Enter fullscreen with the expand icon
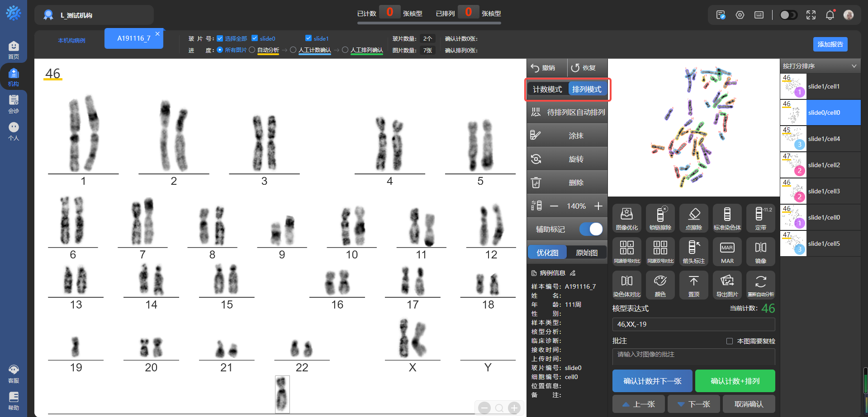Image resolution: width=868 pixels, height=417 pixels. (x=811, y=15)
